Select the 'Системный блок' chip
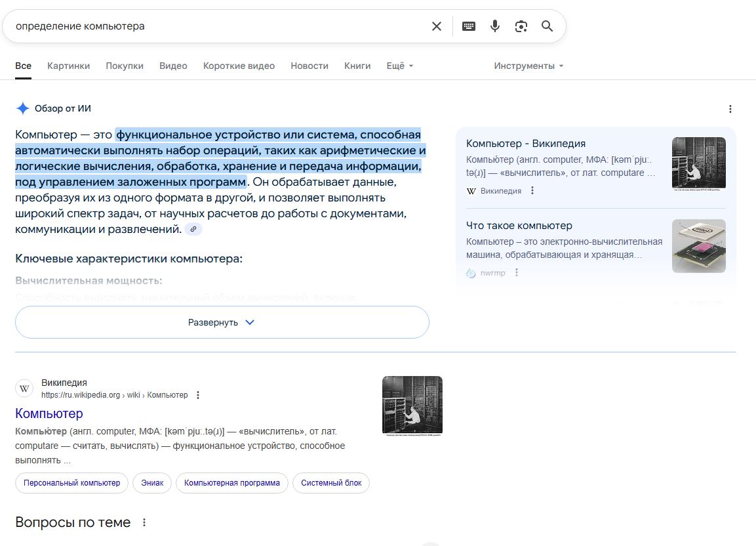 coord(331,483)
